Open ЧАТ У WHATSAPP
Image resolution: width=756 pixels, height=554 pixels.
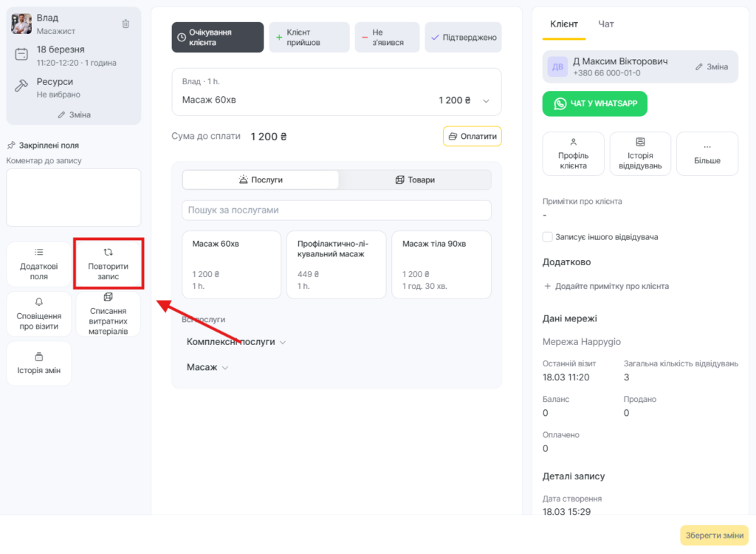pyautogui.click(x=594, y=104)
